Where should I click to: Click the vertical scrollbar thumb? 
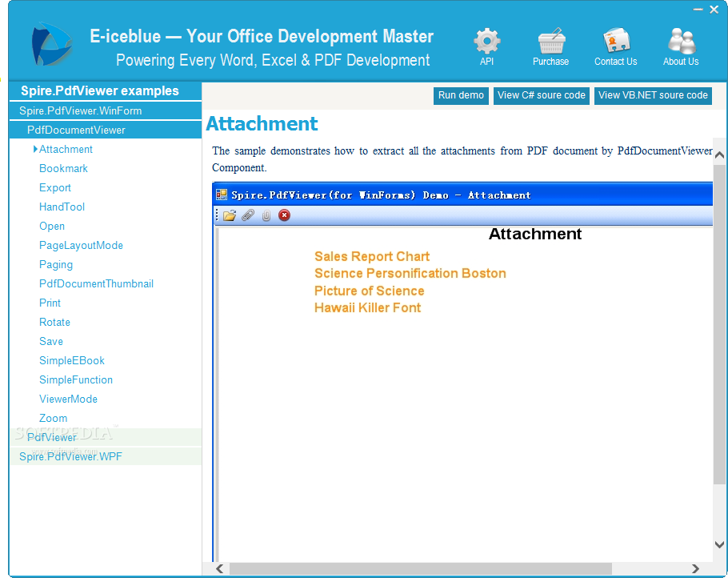pyautogui.click(x=720, y=325)
